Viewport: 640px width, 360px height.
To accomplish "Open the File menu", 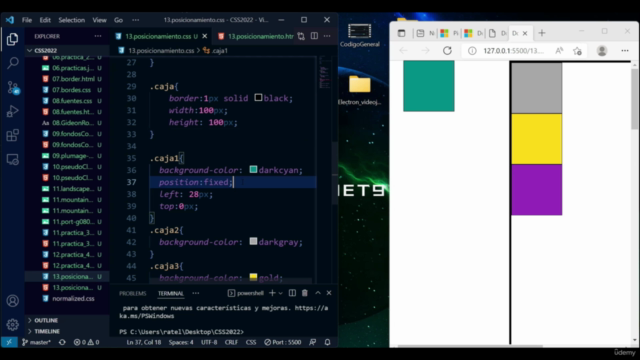I will coord(27,20).
